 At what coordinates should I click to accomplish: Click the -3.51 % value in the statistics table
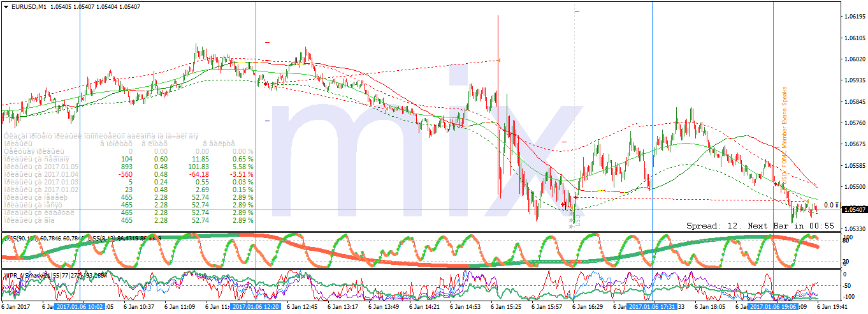(x=240, y=174)
